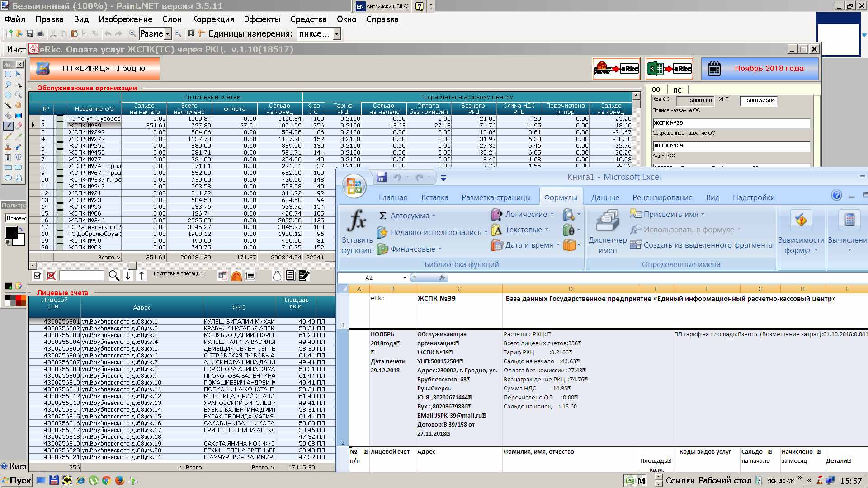The height and width of the screenshot is (488, 868).
Task: Select the Rectangle Select tool in Paint.NET
Action: 8,74
